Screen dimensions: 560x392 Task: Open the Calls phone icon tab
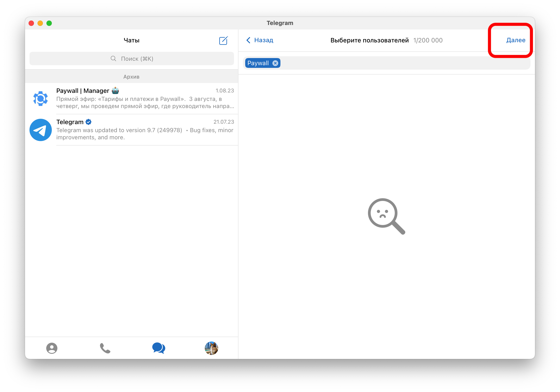click(x=105, y=348)
